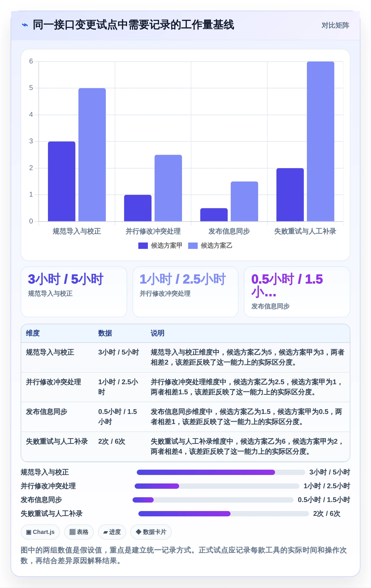
Task: Click the footnote text starting 图中的两组数值
Action: point(184,555)
